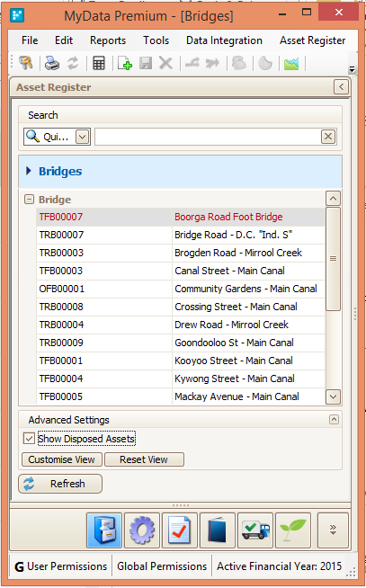Image resolution: width=366 pixels, height=588 pixels.
Task: Click the grey refresh arrows toolbar icon
Action: coord(73,63)
